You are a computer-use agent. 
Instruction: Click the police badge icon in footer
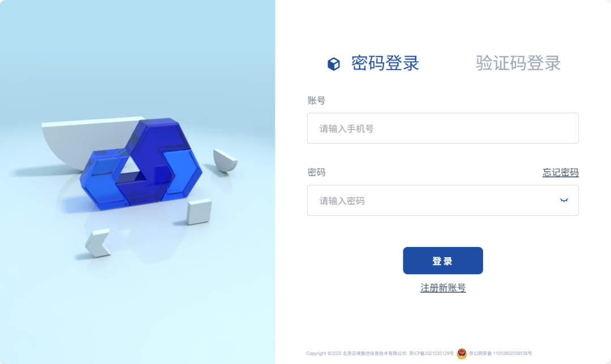[462, 353]
